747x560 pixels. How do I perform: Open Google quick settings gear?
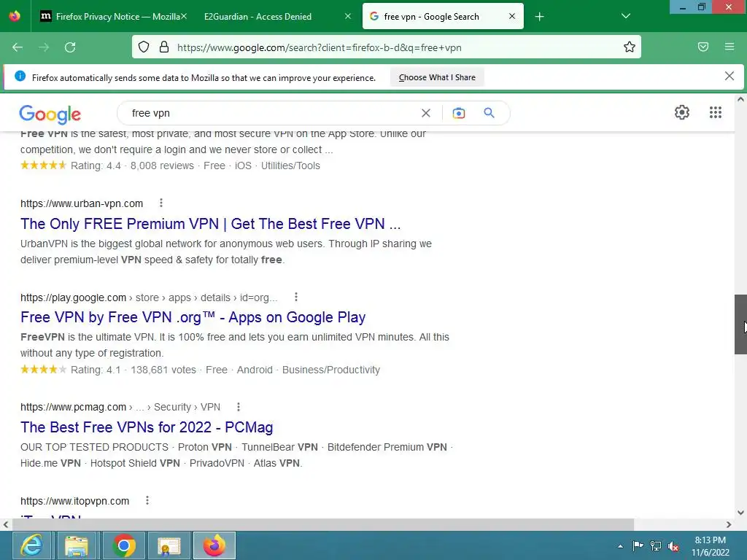point(682,112)
